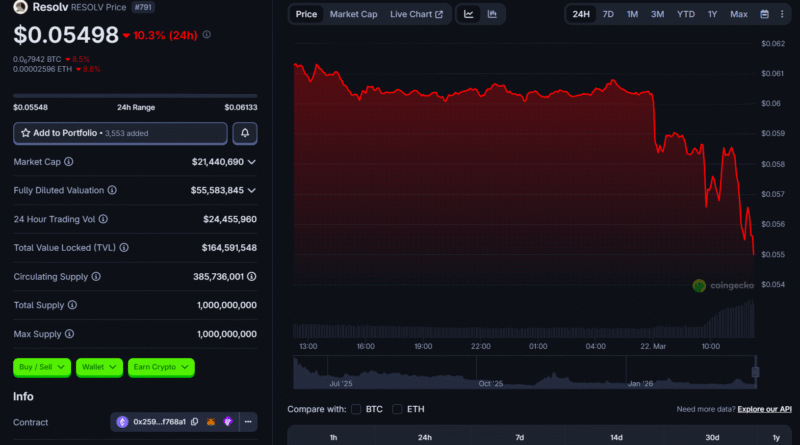Image resolution: width=800 pixels, height=445 pixels.
Task: Follow the Explore our API link
Action: point(764,409)
